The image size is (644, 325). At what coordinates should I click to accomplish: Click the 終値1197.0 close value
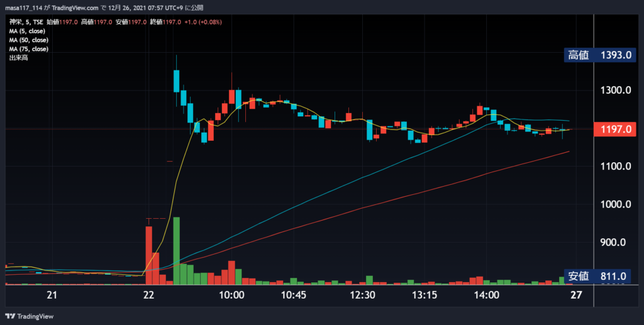pos(165,22)
